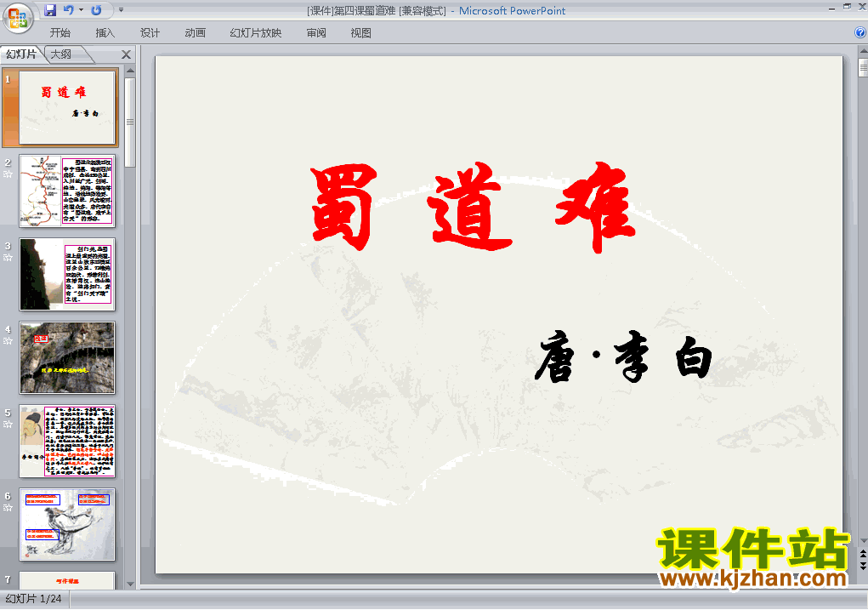
Task: Select slide 5 thumbnail with Li Bai portrait
Action: click(67, 441)
